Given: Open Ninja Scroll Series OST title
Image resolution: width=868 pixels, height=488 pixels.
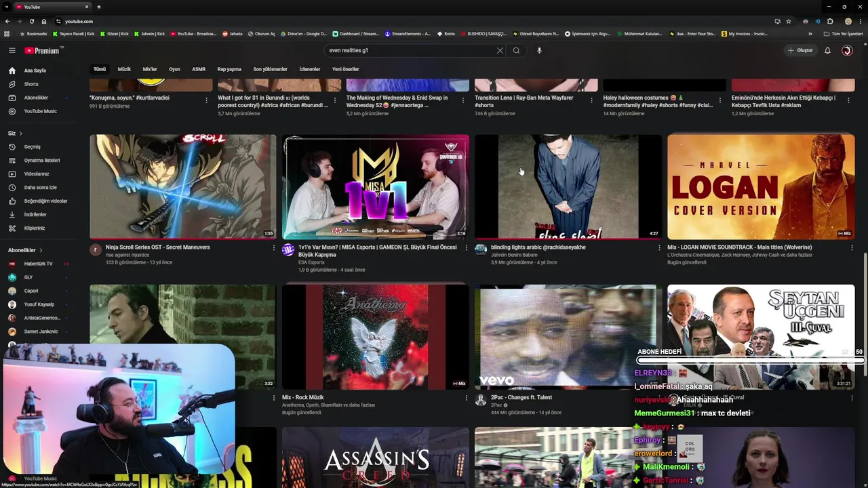Looking at the screenshot, I should 158,247.
